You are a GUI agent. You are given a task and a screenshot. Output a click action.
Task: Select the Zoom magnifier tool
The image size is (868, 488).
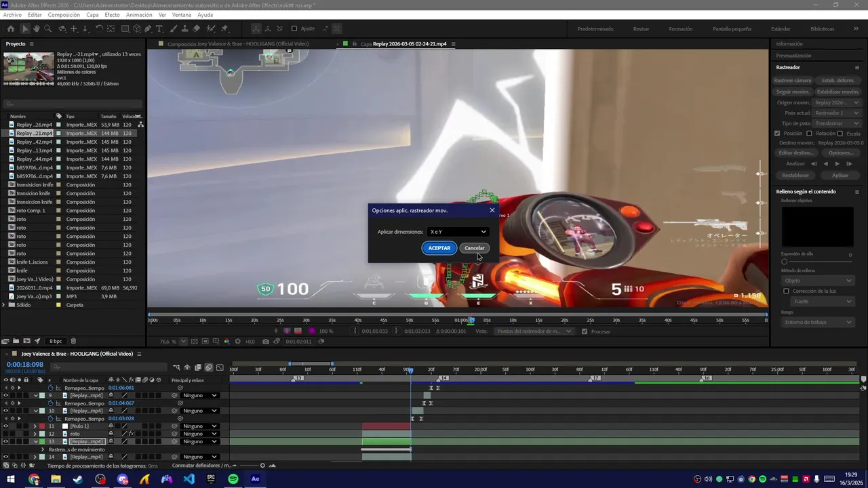(x=47, y=28)
